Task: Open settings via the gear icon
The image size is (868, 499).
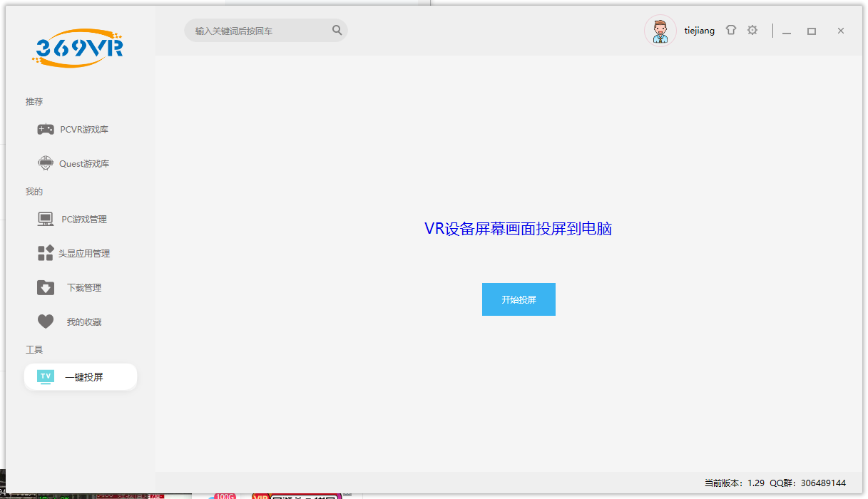Action: 752,31
